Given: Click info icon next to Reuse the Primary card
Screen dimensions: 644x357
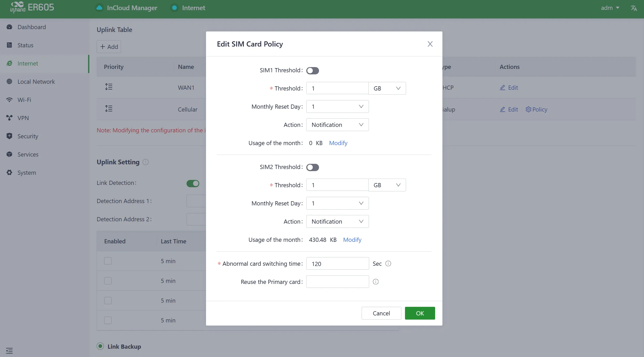Looking at the screenshot, I should tap(376, 282).
